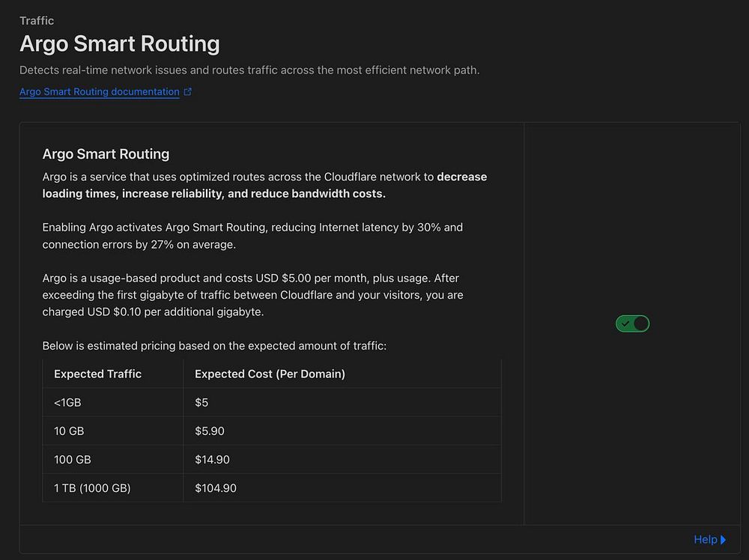Click the <1GB traffic cell
749x560 pixels.
click(67, 403)
